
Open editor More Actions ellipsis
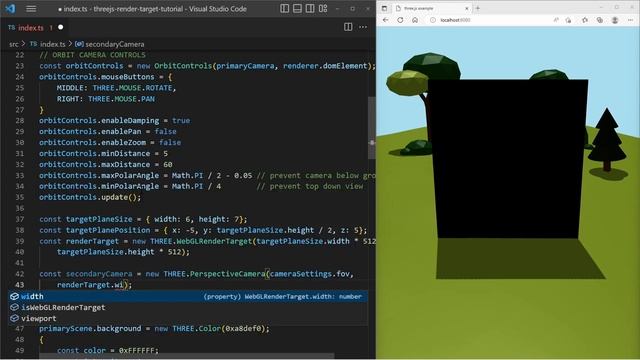(x=363, y=27)
